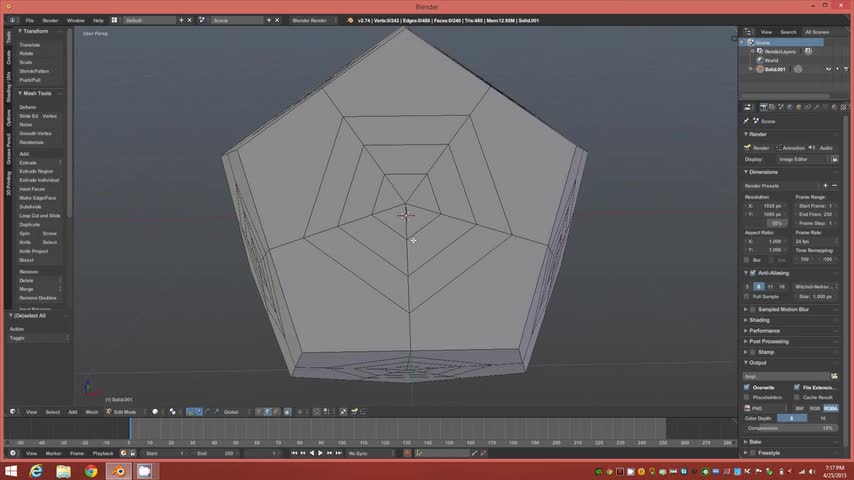The image size is (854, 480).
Task: Open the Help menu
Action: point(98,20)
